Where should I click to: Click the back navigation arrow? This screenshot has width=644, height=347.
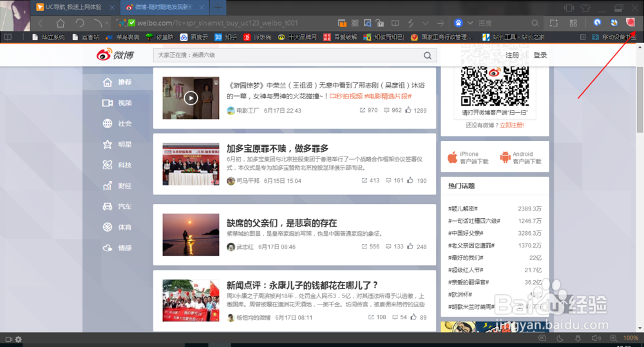pyautogui.click(x=40, y=23)
